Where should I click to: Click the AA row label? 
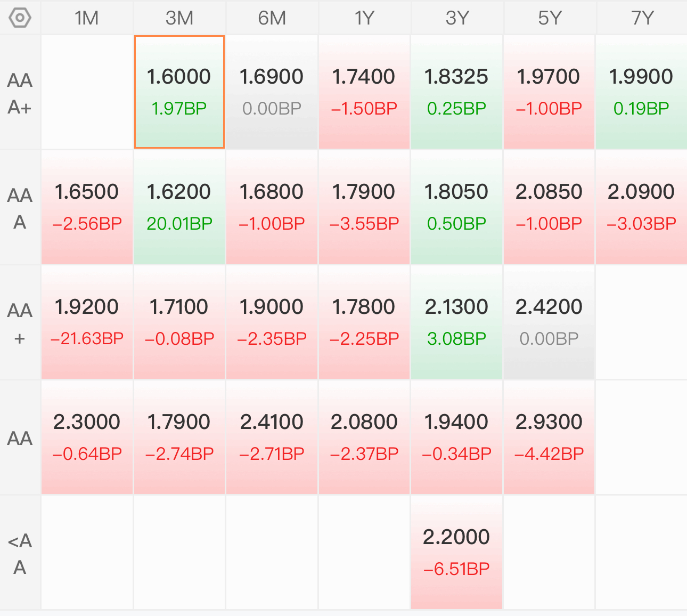coord(20,438)
